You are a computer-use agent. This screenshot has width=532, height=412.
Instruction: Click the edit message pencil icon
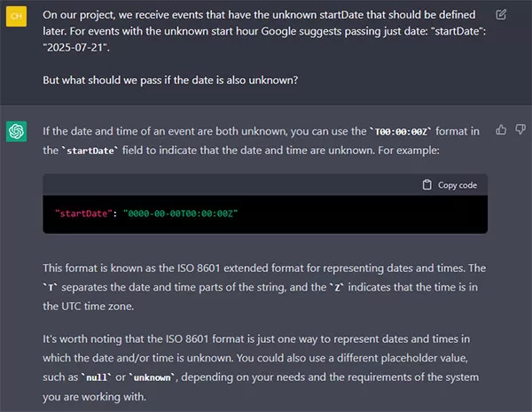tap(501, 14)
